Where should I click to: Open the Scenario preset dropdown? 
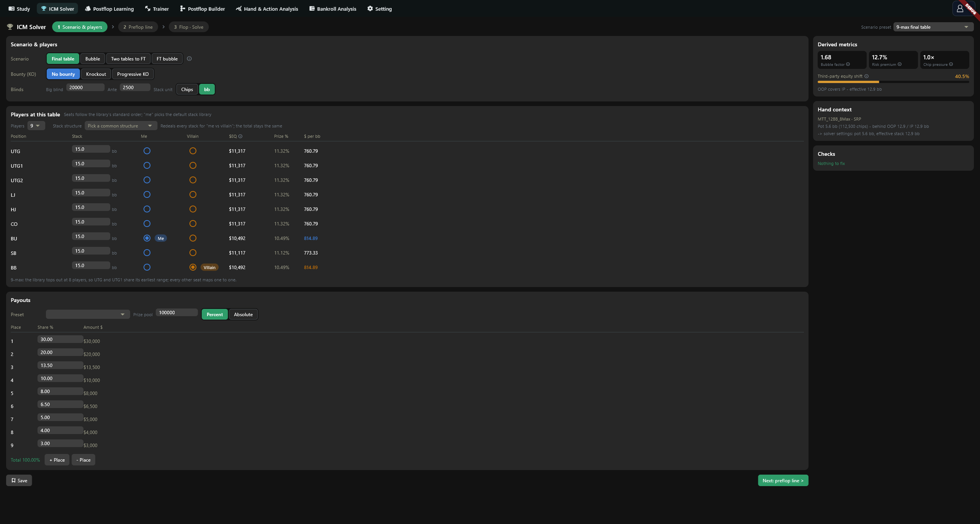coord(933,27)
